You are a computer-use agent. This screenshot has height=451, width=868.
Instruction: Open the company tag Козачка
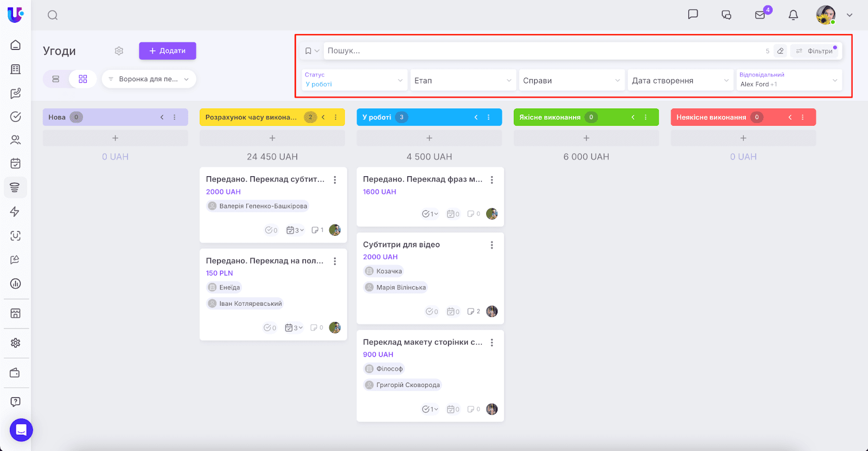pyautogui.click(x=384, y=271)
